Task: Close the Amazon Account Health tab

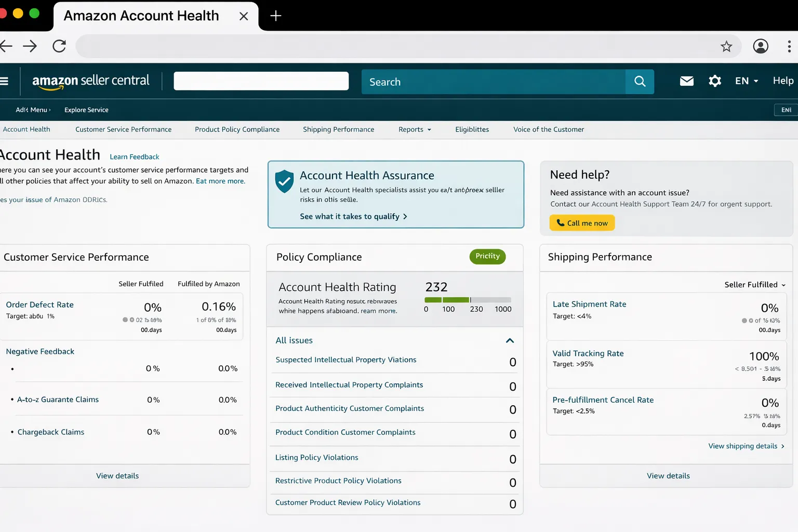Action: tap(243, 16)
